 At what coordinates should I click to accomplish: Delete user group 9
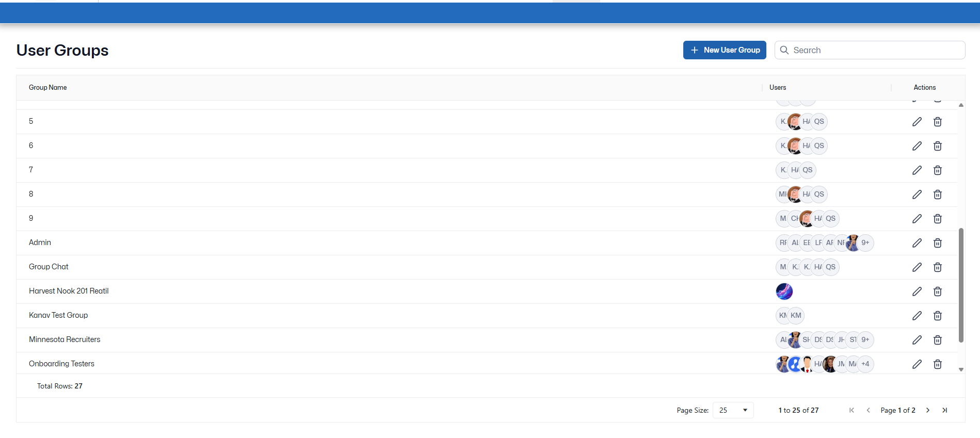point(938,219)
